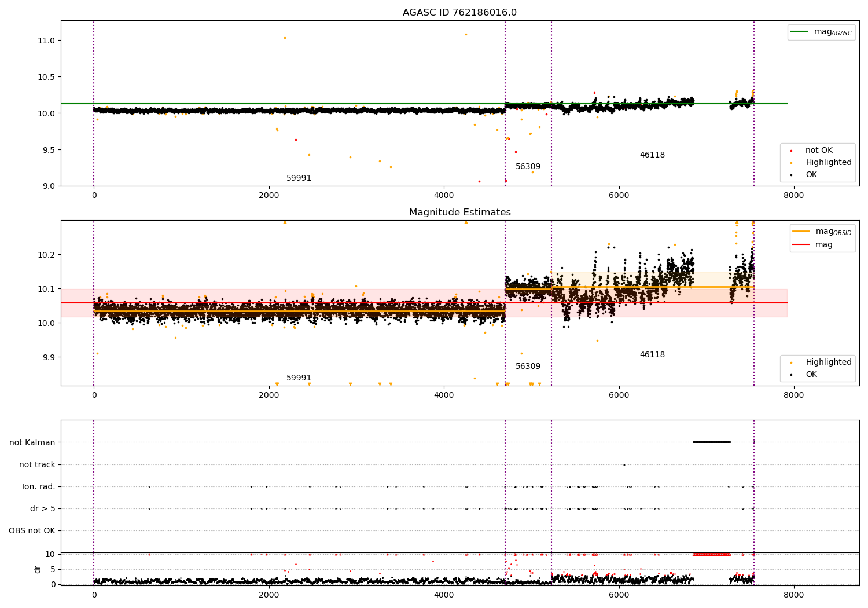
Task: Click the 4000 x-tick of the bottom dr plot
Action: pyautogui.click(x=444, y=595)
